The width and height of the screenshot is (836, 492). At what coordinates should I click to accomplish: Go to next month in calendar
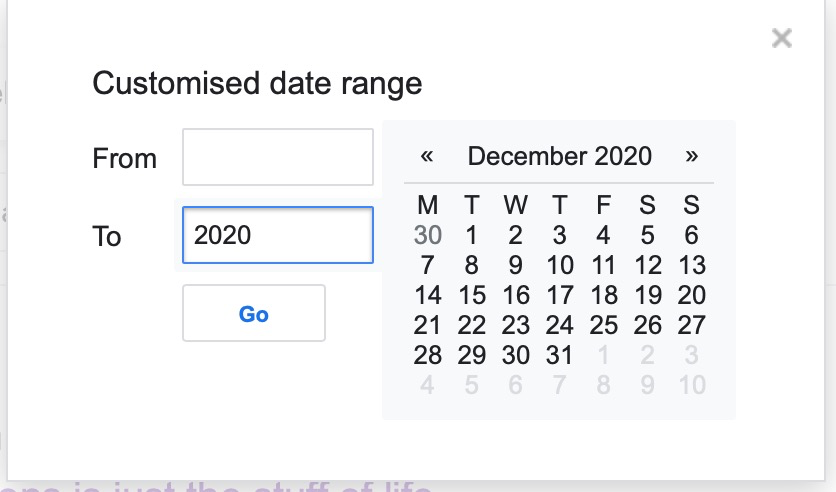point(692,156)
